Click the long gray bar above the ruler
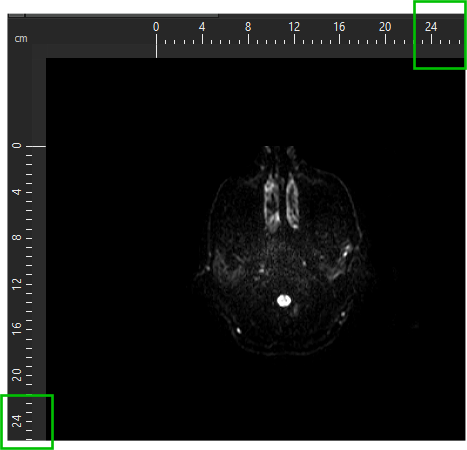Image resolution: width=467 pixels, height=450 pixels. (x=122, y=15)
